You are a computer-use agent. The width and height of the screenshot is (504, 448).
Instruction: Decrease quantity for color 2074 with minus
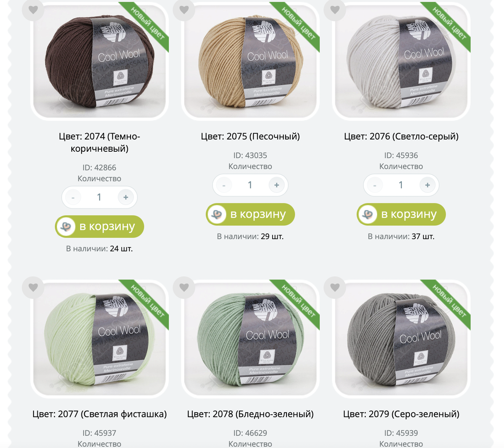pos(73,197)
